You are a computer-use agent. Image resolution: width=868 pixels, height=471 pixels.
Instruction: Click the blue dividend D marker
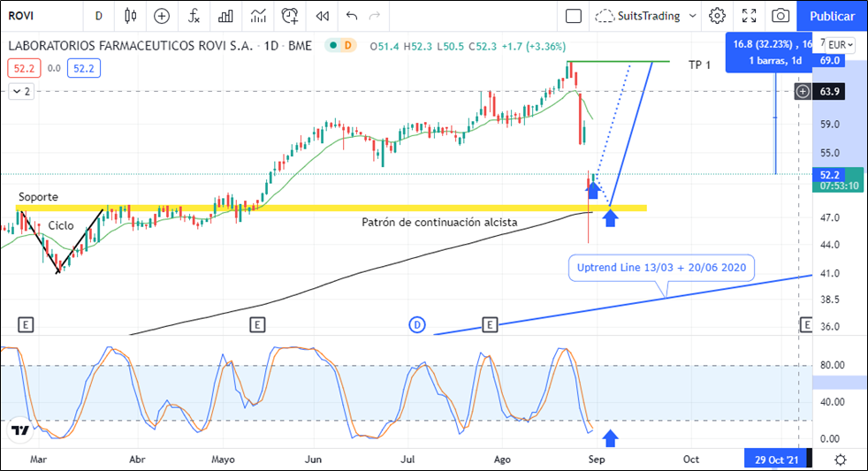[417, 325]
